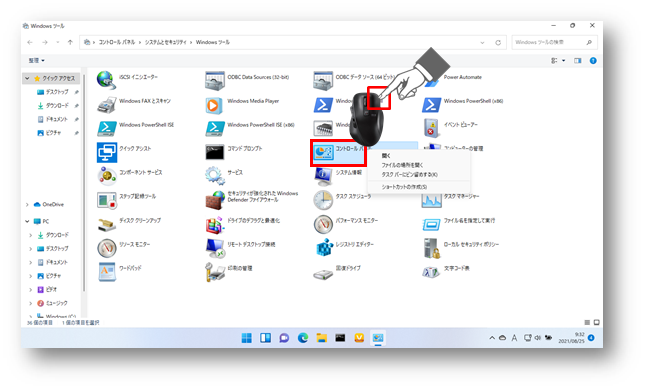The image size is (645, 390).
Task: Open Windows Defender ファイアウォール icon
Action: [215, 200]
